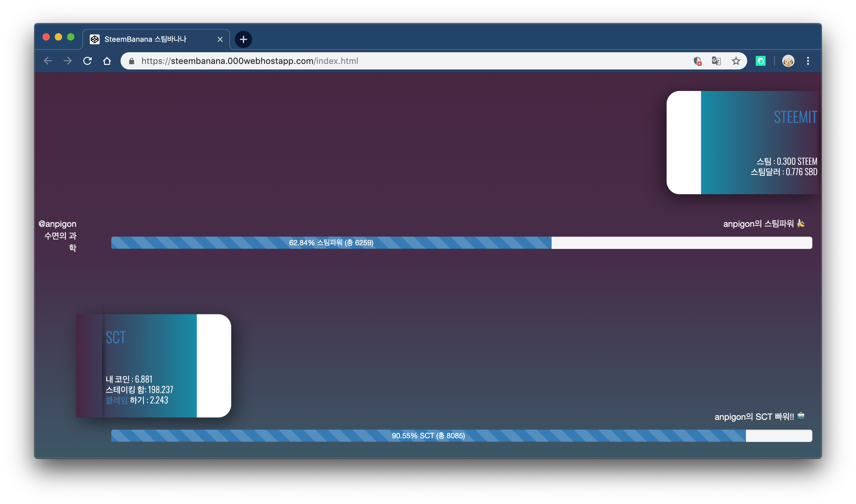Viewport: 856px width, 504px height.
Task: Click the green Grammarly extension icon
Action: [760, 61]
